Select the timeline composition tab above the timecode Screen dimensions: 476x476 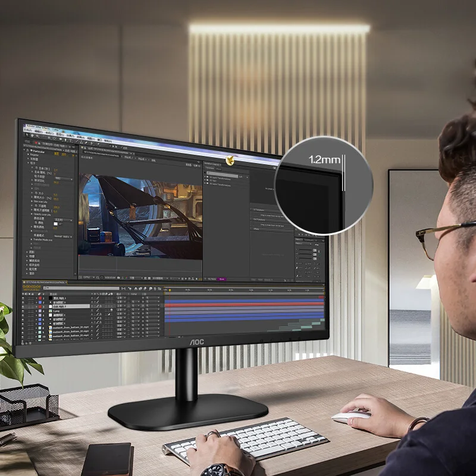pos(44,282)
